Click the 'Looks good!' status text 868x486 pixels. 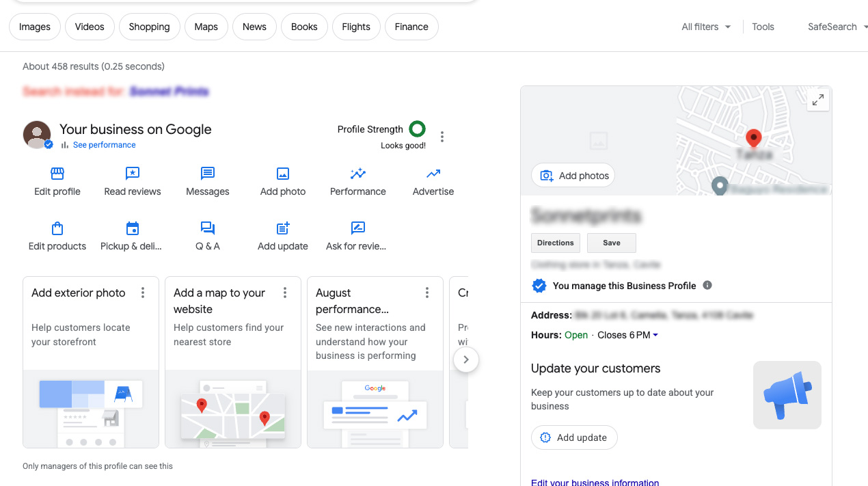[403, 146]
